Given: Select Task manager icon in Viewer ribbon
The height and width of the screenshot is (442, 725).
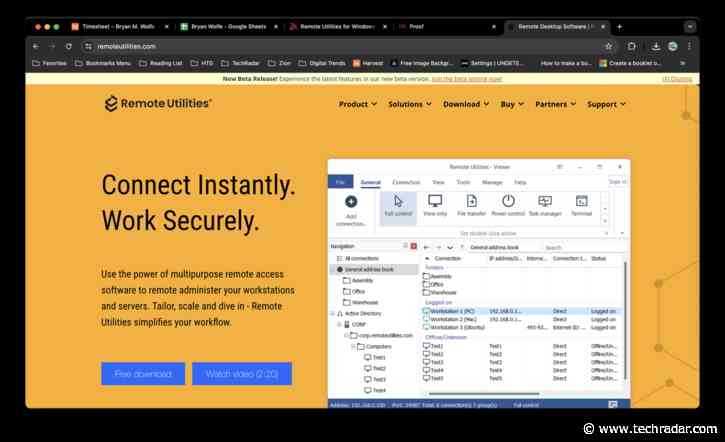Looking at the screenshot, I should pyautogui.click(x=545, y=201).
